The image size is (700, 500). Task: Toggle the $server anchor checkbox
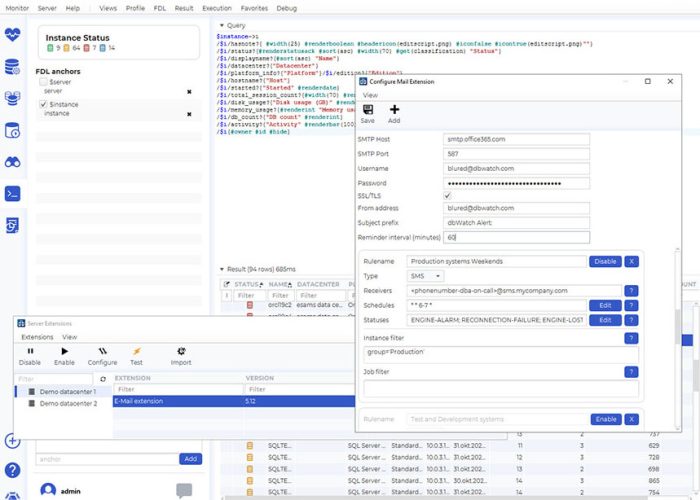tap(43, 82)
